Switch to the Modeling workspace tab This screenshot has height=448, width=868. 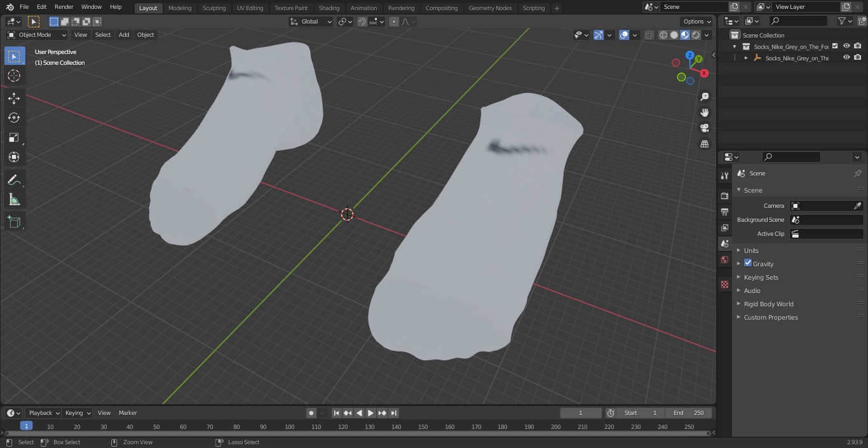click(180, 8)
